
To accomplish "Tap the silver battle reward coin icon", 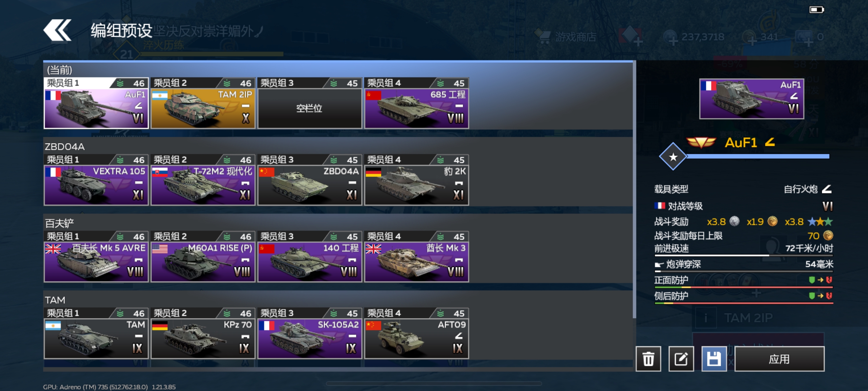I will point(734,221).
